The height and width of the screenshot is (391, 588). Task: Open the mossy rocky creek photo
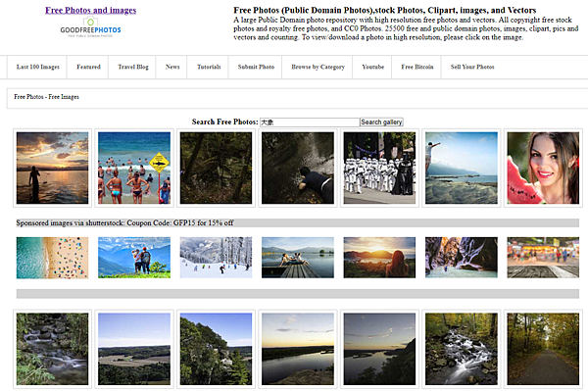[53, 349]
